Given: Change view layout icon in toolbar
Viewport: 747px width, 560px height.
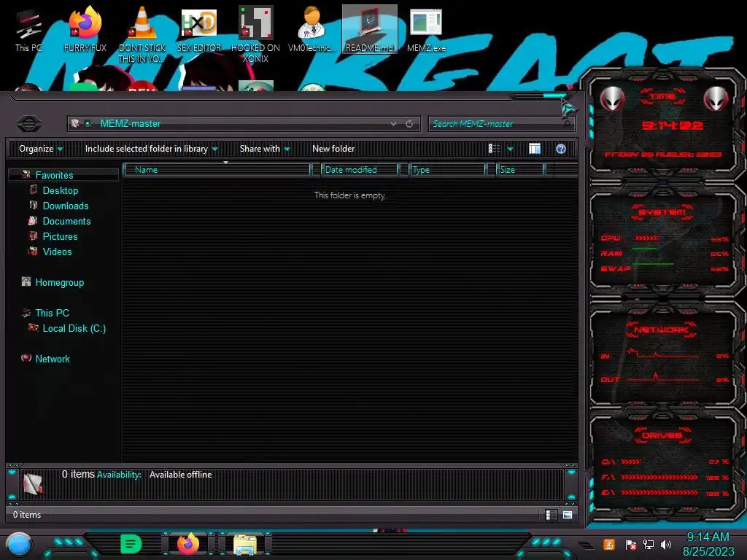Looking at the screenshot, I should tap(494, 149).
